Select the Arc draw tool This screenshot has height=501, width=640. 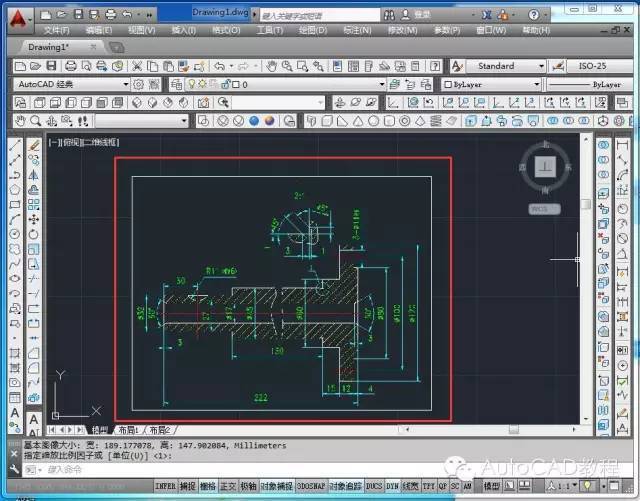pyautogui.click(x=15, y=219)
